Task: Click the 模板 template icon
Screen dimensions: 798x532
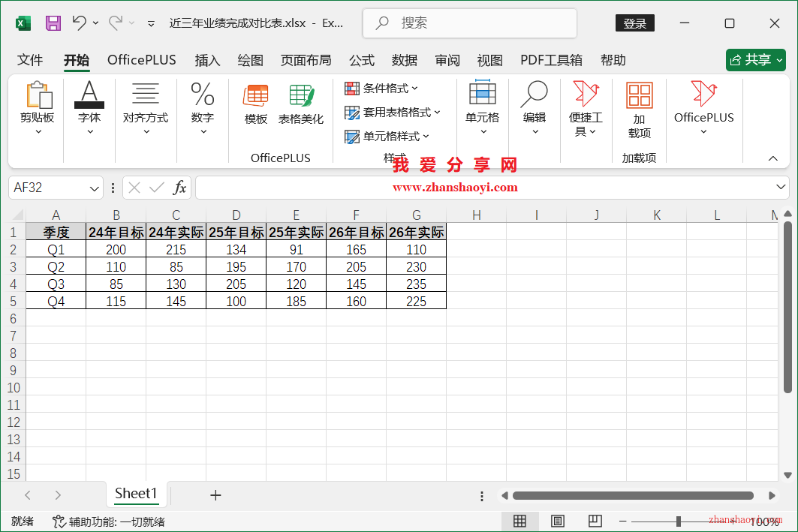Action: (255, 105)
